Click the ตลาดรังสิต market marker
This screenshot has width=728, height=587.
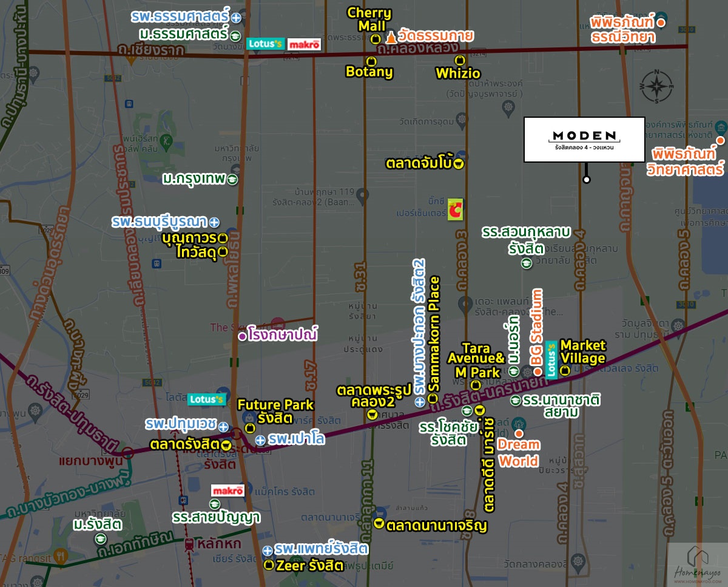[226, 446]
